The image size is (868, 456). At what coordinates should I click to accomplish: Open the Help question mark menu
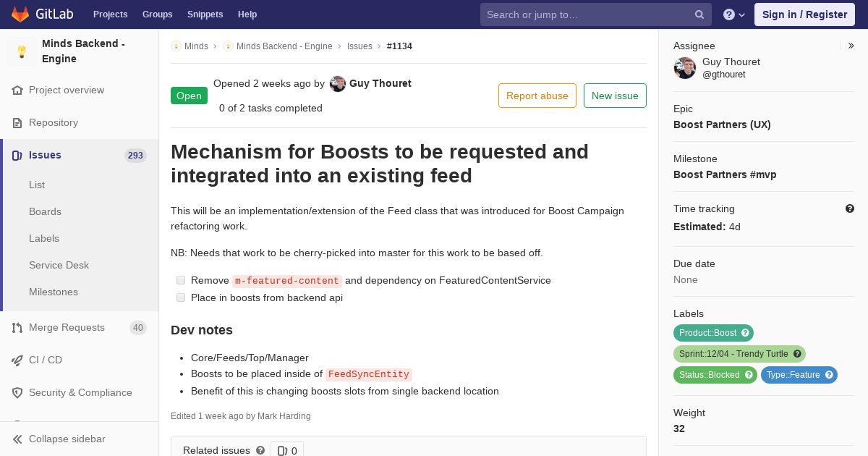(734, 14)
